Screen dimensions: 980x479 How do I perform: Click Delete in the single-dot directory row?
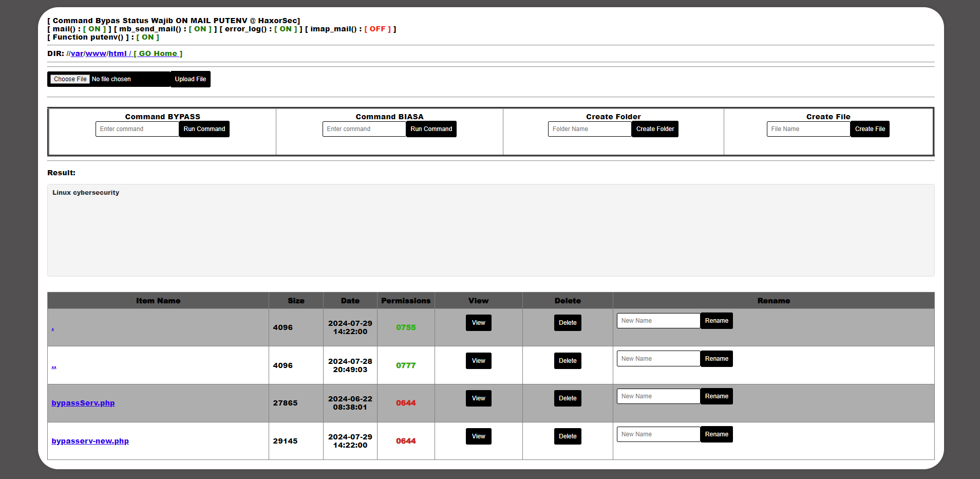(x=568, y=323)
